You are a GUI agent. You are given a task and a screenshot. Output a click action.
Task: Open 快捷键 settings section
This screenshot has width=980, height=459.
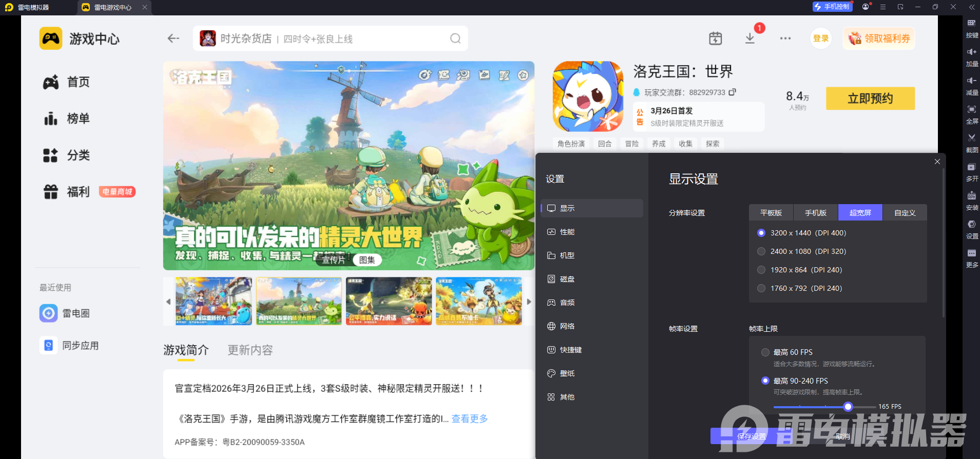point(592,350)
